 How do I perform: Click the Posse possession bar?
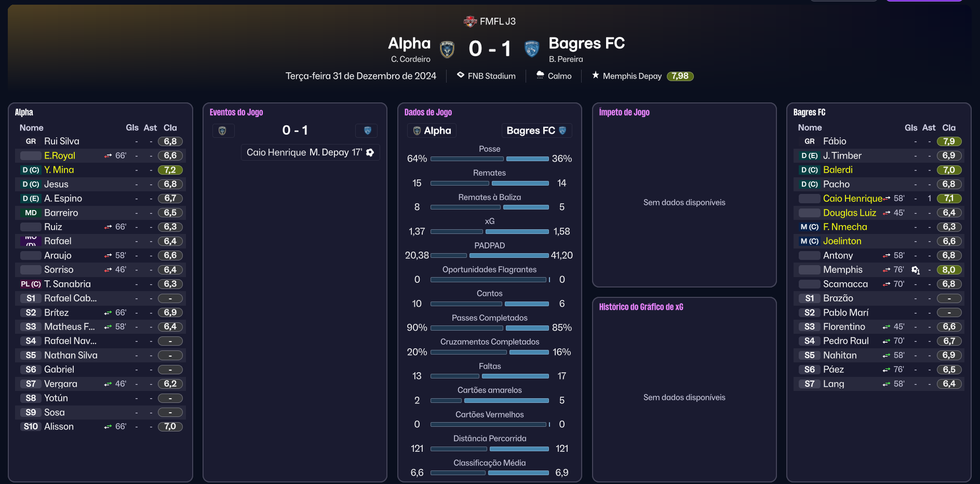click(x=489, y=159)
